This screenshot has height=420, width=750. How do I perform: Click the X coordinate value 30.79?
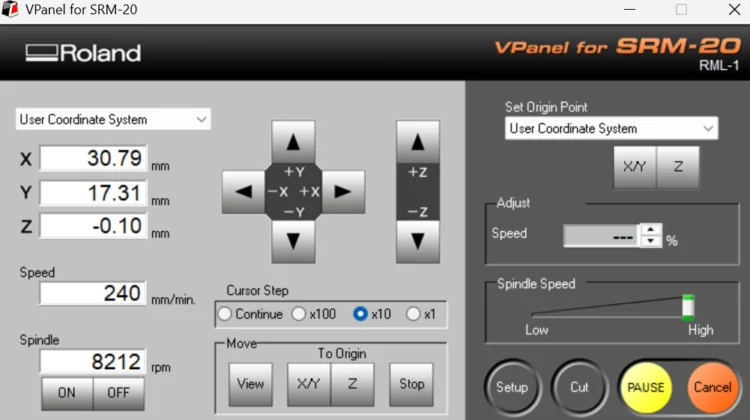click(x=93, y=158)
